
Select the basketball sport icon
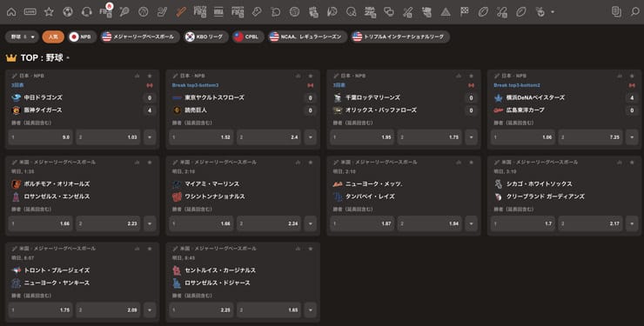pos(144,12)
